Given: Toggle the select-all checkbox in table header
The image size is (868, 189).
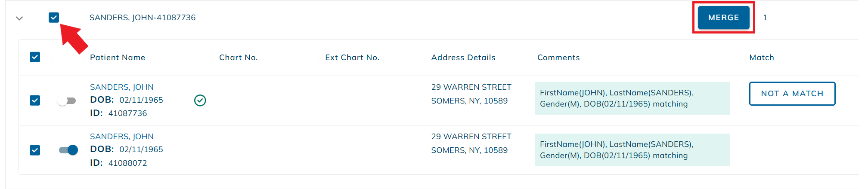Looking at the screenshot, I should [x=35, y=57].
